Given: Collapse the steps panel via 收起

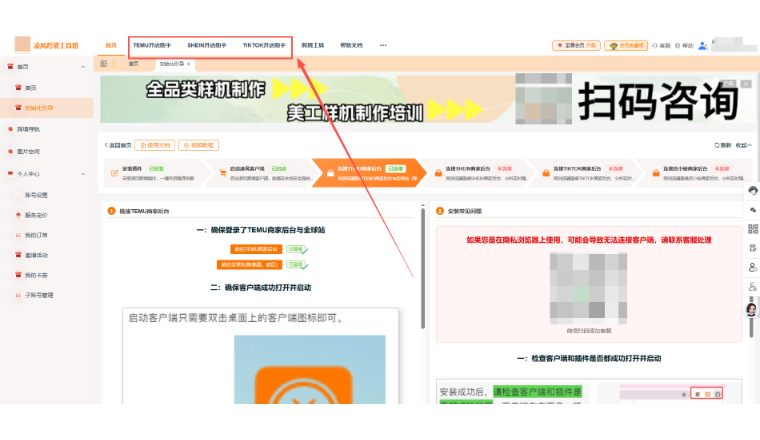Looking at the screenshot, I should [744, 145].
